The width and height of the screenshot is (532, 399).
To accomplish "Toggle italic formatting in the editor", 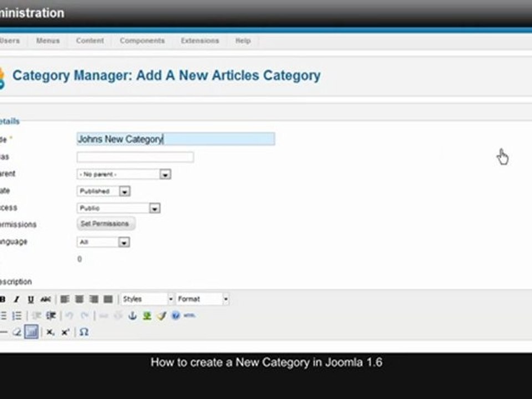I will click(x=16, y=299).
